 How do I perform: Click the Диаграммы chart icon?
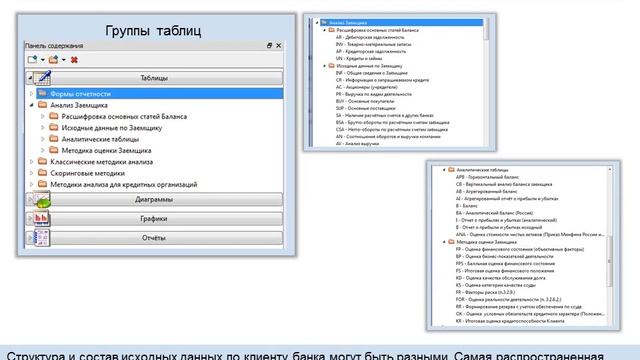point(42,199)
